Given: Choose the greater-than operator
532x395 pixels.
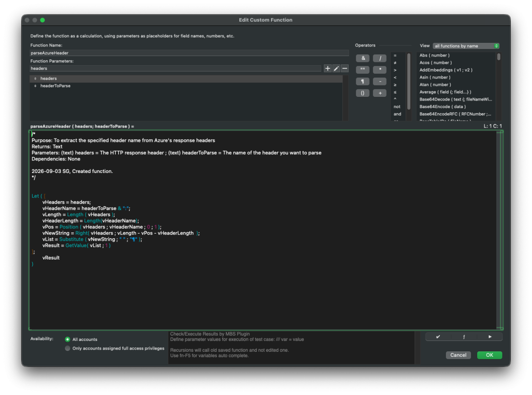Looking at the screenshot, I should pyautogui.click(x=395, y=70).
